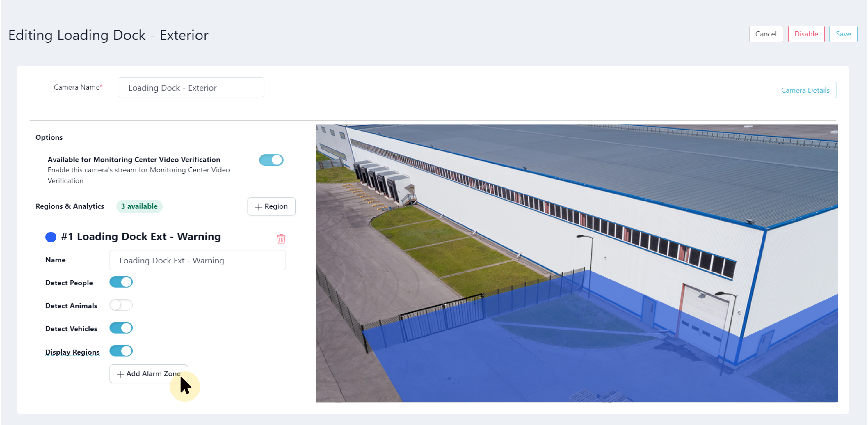Image resolution: width=868 pixels, height=425 pixels.
Task: Toggle Monitoring Center Video Verification switch
Action: pos(271,160)
